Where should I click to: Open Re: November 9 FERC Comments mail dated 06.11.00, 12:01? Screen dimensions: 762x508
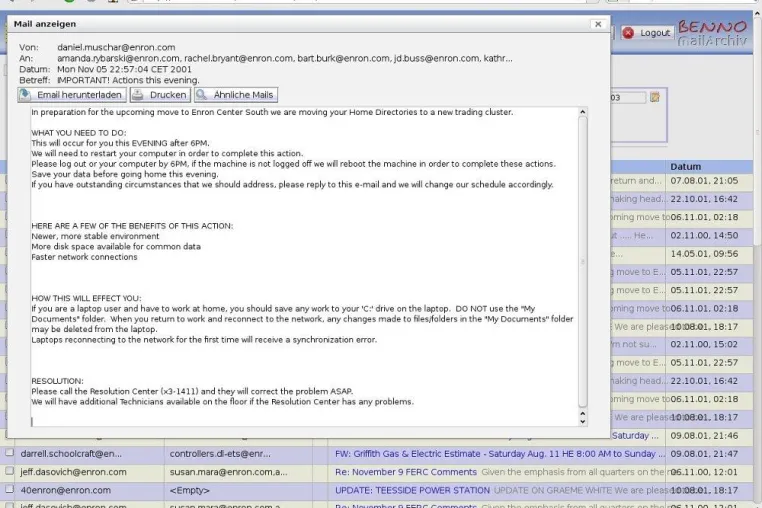(406, 472)
